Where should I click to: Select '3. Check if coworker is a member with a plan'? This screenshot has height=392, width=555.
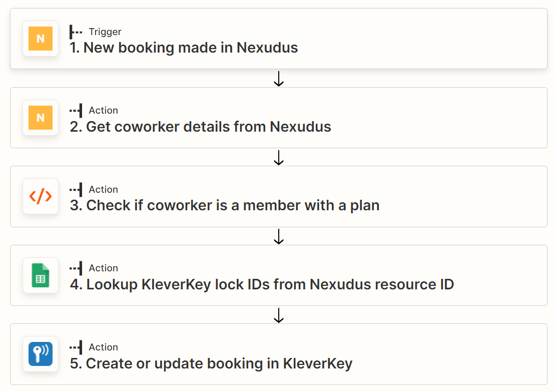(x=279, y=197)
